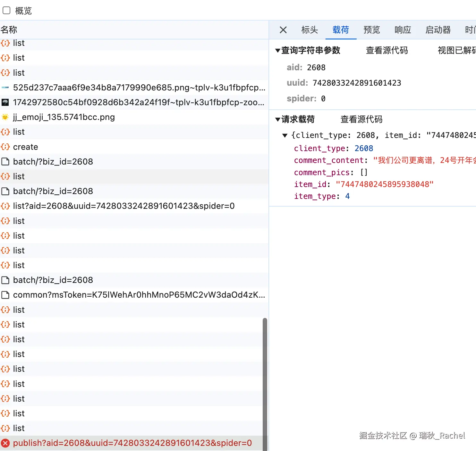The width and height of the screenshot is (476, 451).
Task: Click document icon of first batch/?biz_id=2608 request
Action: point(5,162)
